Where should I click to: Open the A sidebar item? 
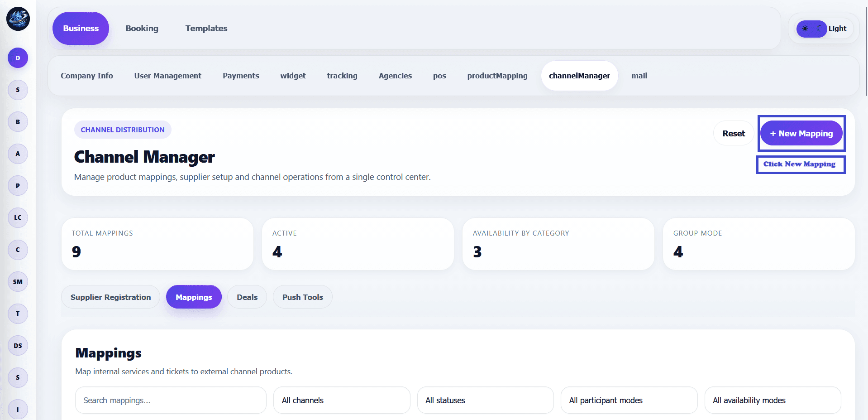18,154
